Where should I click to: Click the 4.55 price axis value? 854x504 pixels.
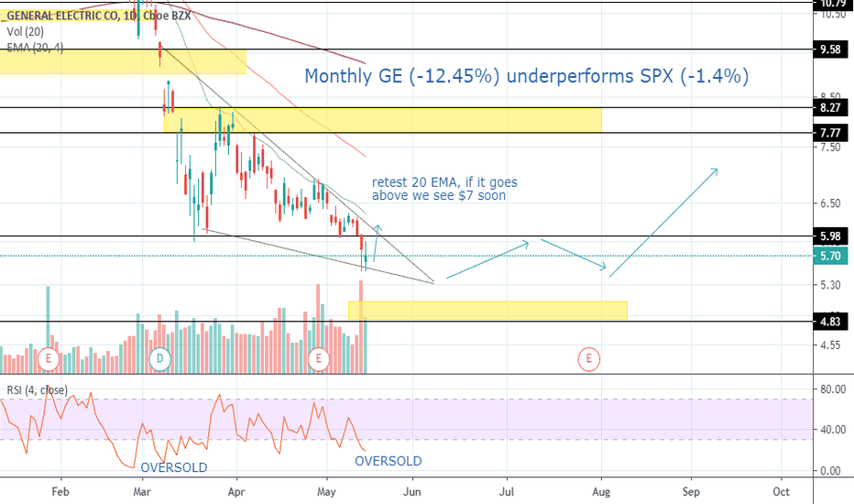[x=830, y=345]
